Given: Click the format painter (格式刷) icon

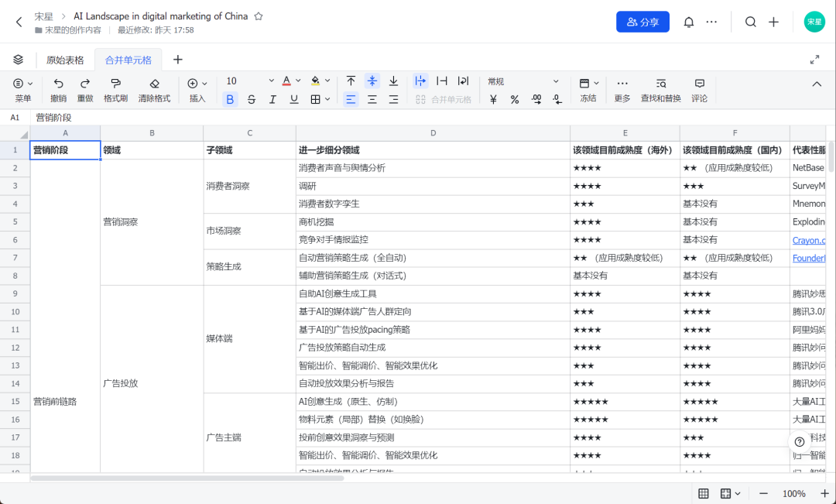Looking at the screenshot, I should (x=115, y=83).
